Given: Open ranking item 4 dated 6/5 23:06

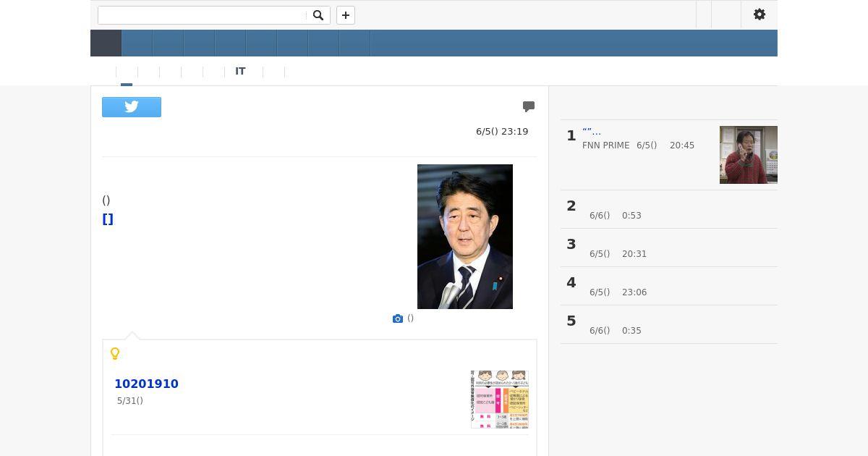Looking at the screenshot, I should tap(668, 286).
